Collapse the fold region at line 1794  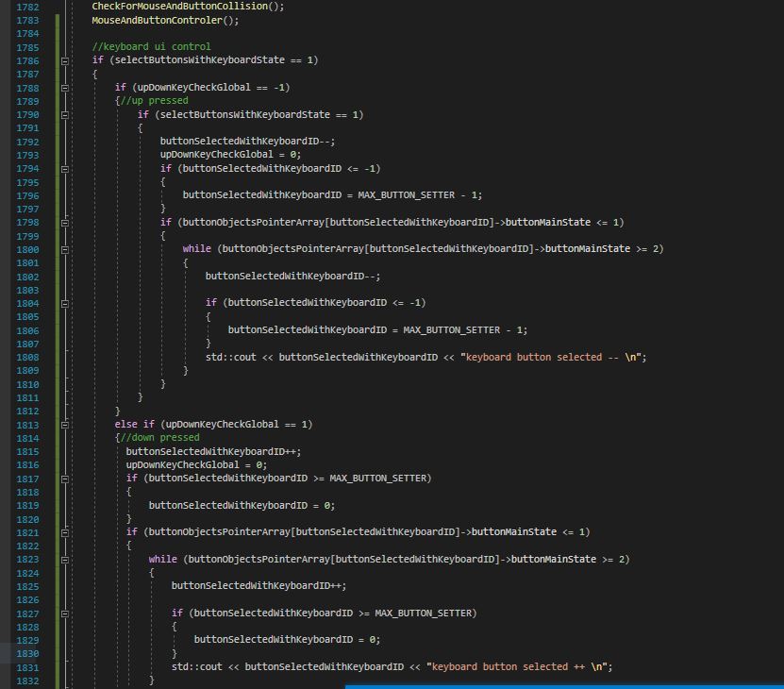[65, 168]
